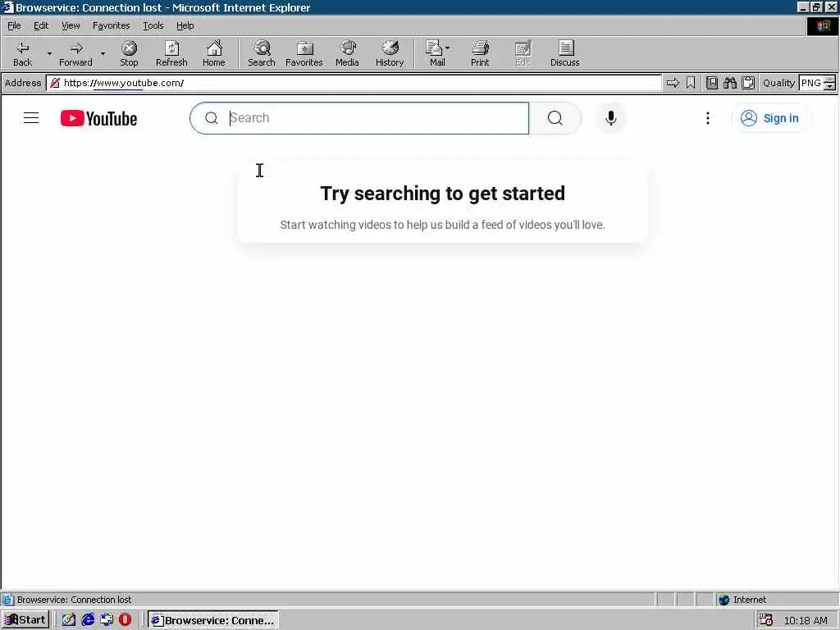This screenshot has height=630, width=840.
Task: Open the View menu
Action: (x=71, y=25)
